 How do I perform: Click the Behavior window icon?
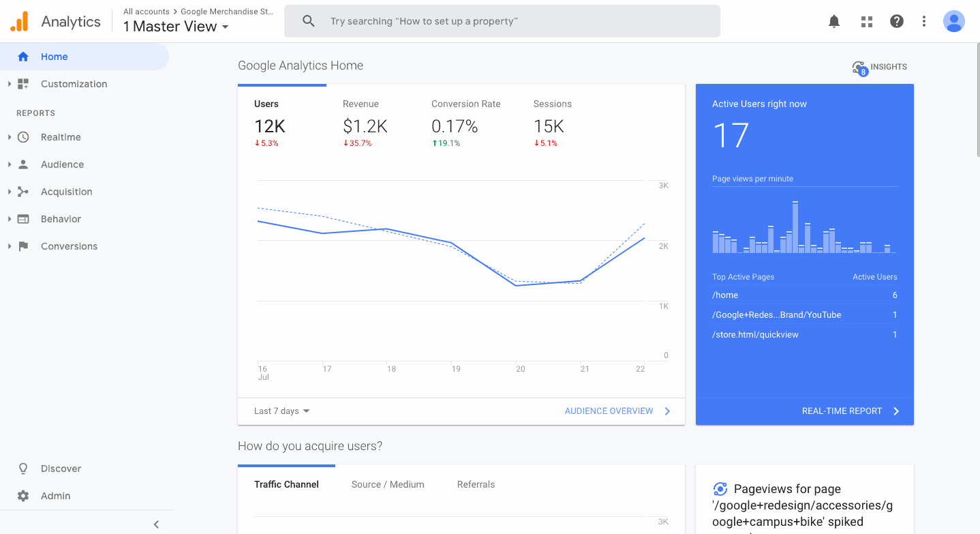point(23,219)
